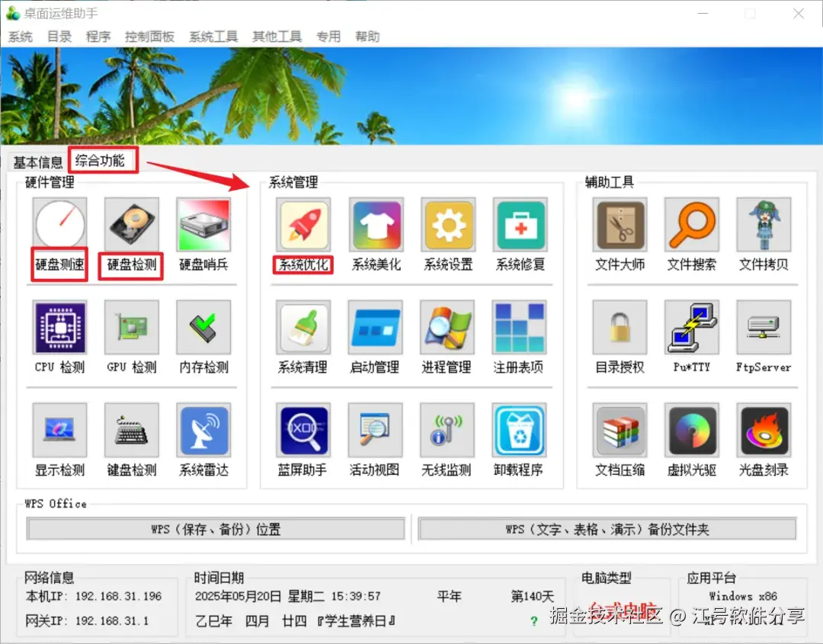Open 系统美化 system beautify tool

(375, 225)
